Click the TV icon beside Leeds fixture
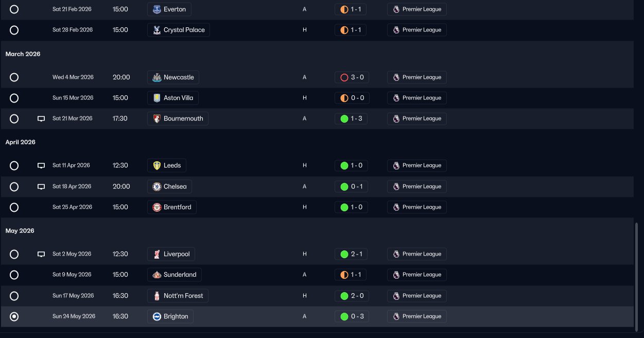644x338 pixels. click(41, 166)
